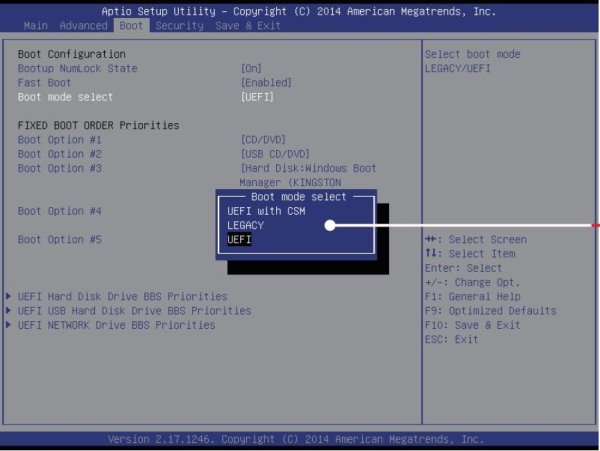The width and height of the screenshot is (600, 451).
Task: Expand UEFI NETWORK Drive BBS Priorities
Action: click(x=111, y=325)
